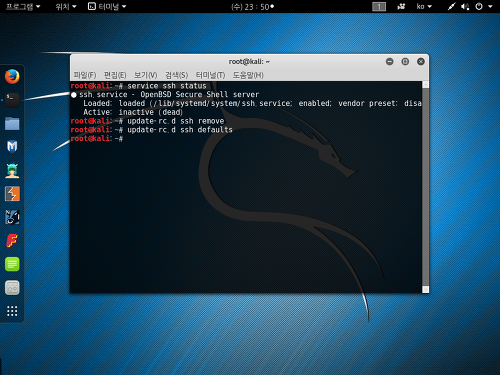Screen dimensions: 500x375
Task: Show all applications grid
Action: coord(12,311)
